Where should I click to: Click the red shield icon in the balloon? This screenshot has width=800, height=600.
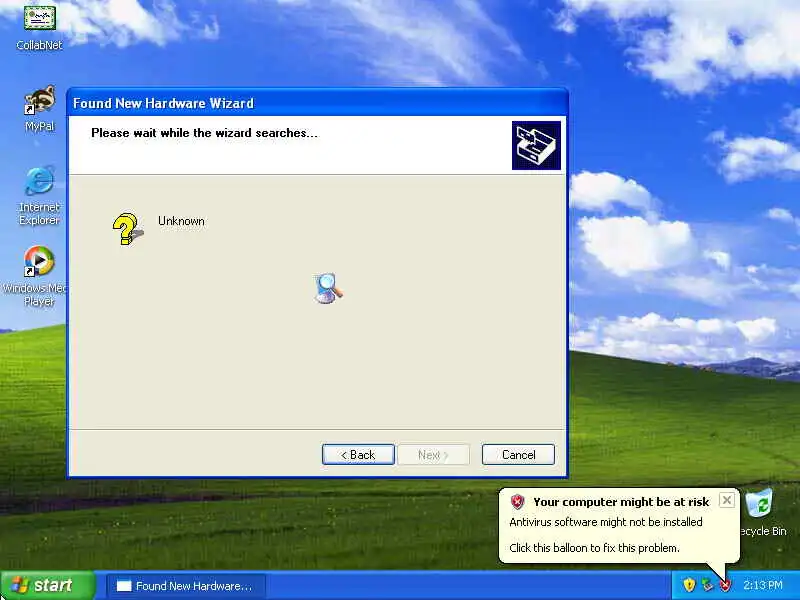(x=517, y=502)
